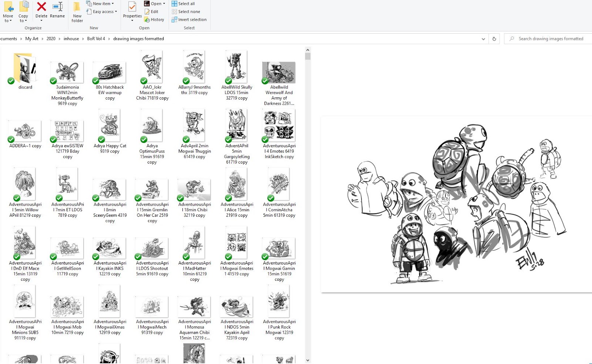Navigate to the 2020 breadcrumb folder
Viewport: 592px width, 364px height.
pos(51,39)
